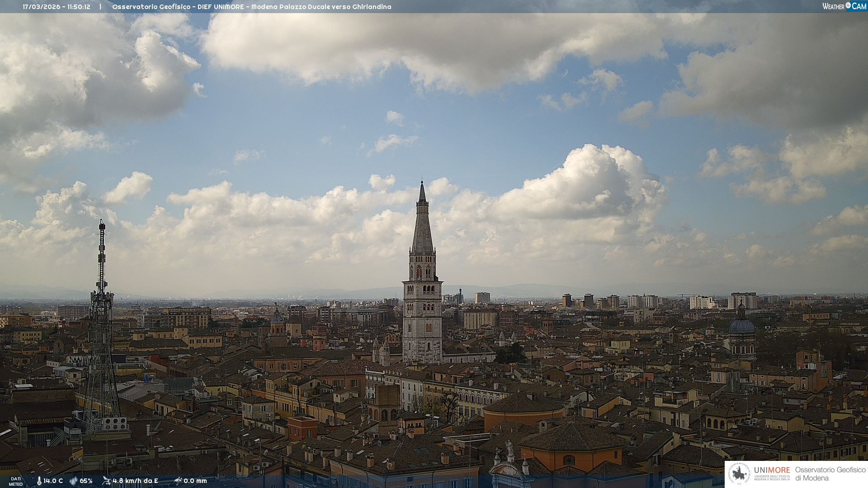The width and height of the screenshot is (868, 488).
Task: Click the 14.0 C temperature reading
Action: [x=53, y=481]
